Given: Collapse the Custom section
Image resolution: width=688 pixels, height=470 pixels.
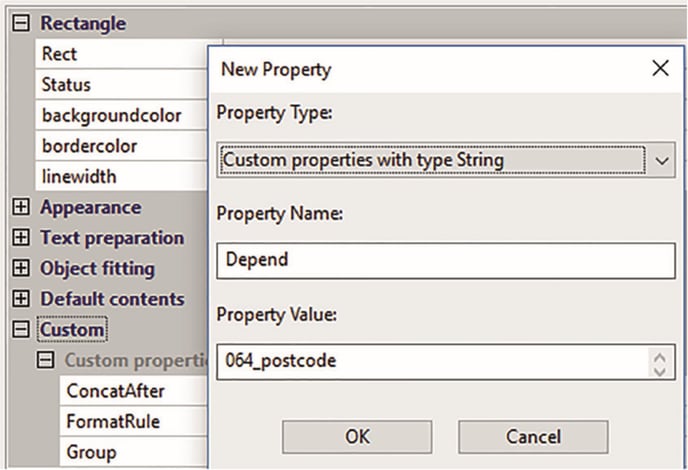Looking at the screenshot, I should (x=21, y=330).
